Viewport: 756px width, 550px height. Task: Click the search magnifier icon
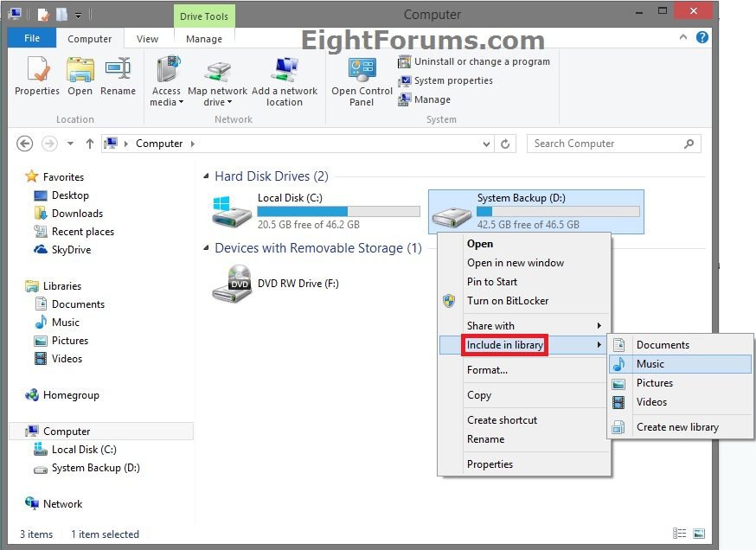689,144
